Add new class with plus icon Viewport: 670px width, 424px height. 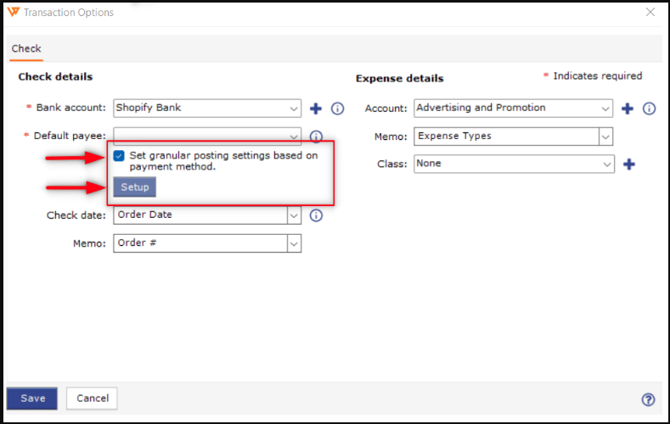pyautogui.click(x=628, y=164)
